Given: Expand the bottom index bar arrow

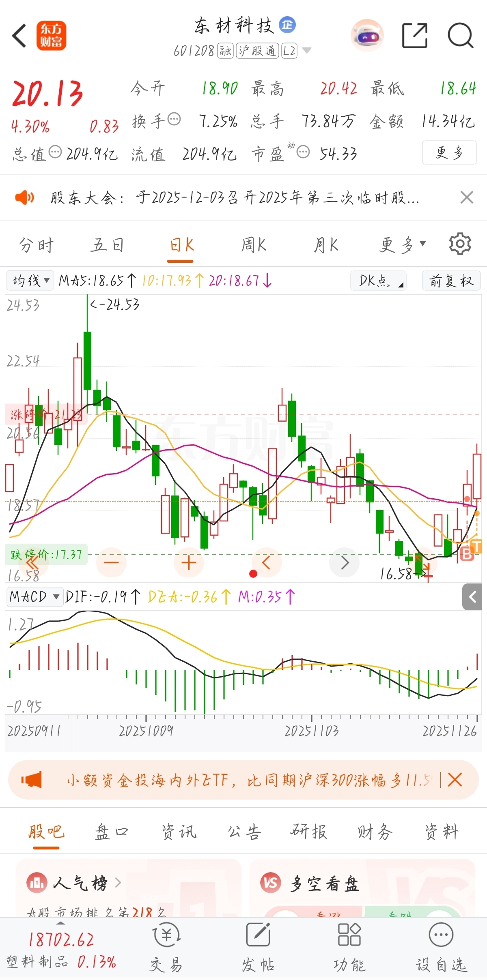Looking at the screenshot, I should [x=60, y=923].
